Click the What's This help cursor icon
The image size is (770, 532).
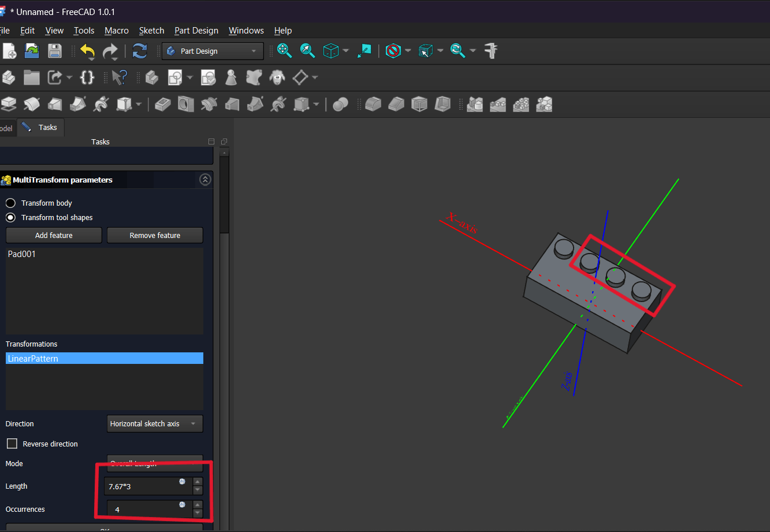click(119, 77)
